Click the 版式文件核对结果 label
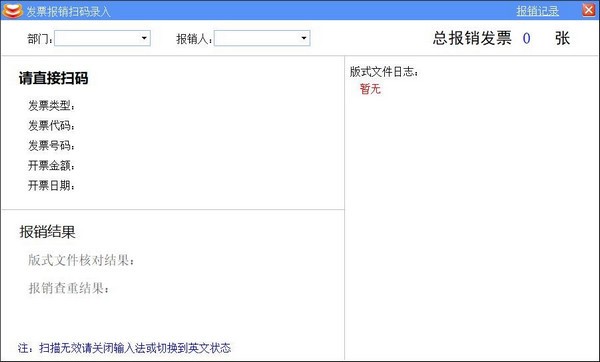Screen dimensions: 600x362 pos(81,260)
